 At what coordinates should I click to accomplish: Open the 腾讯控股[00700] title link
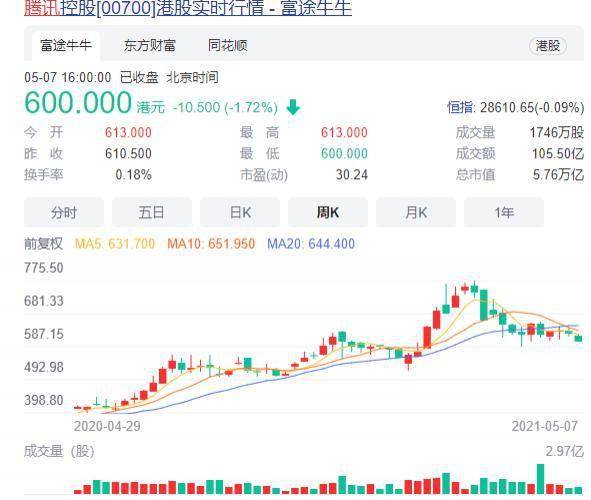coord(188,8)
